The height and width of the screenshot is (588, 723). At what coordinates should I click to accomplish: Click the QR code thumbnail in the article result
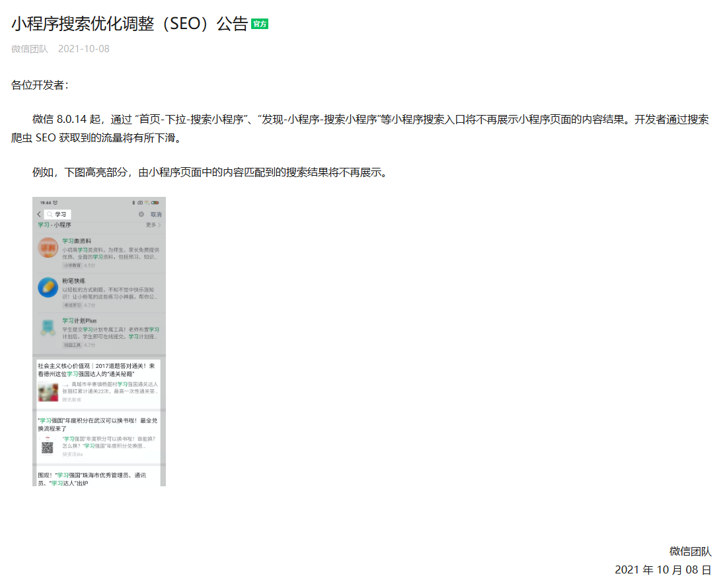coord(48,447)
